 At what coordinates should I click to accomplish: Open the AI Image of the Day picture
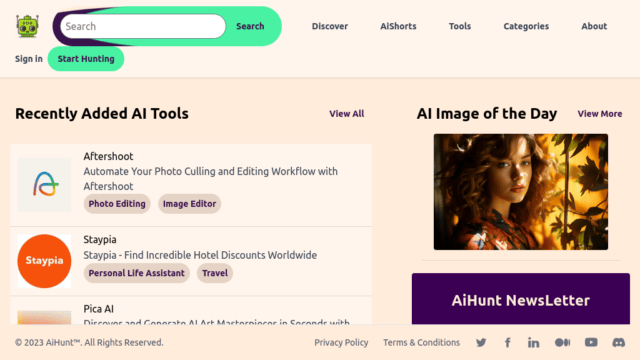pos(521,192)
